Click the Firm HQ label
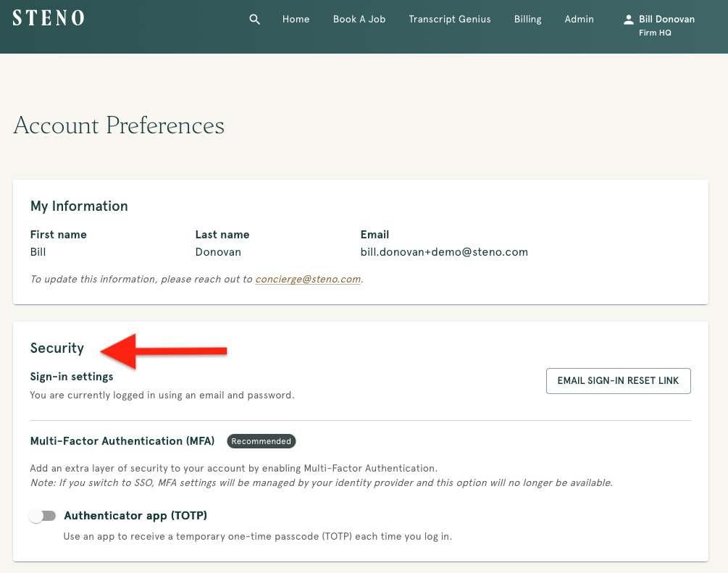This screenshot has width=728, height=573. pos(654,33)
